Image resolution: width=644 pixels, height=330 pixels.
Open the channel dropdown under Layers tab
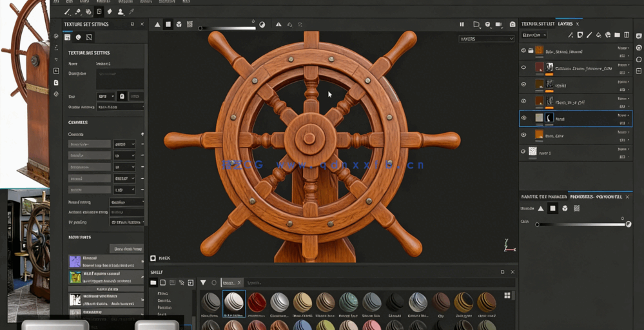click(534, 35)
